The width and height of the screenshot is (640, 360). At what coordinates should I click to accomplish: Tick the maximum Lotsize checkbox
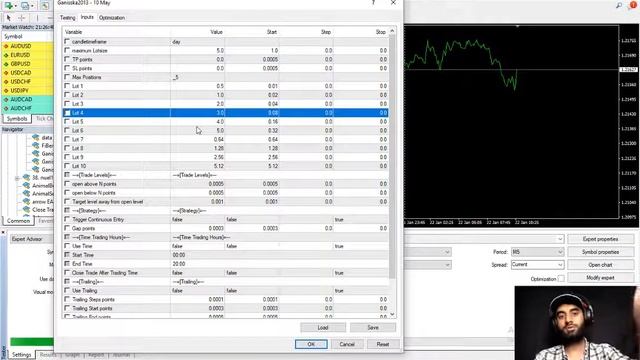coord(67,51)
